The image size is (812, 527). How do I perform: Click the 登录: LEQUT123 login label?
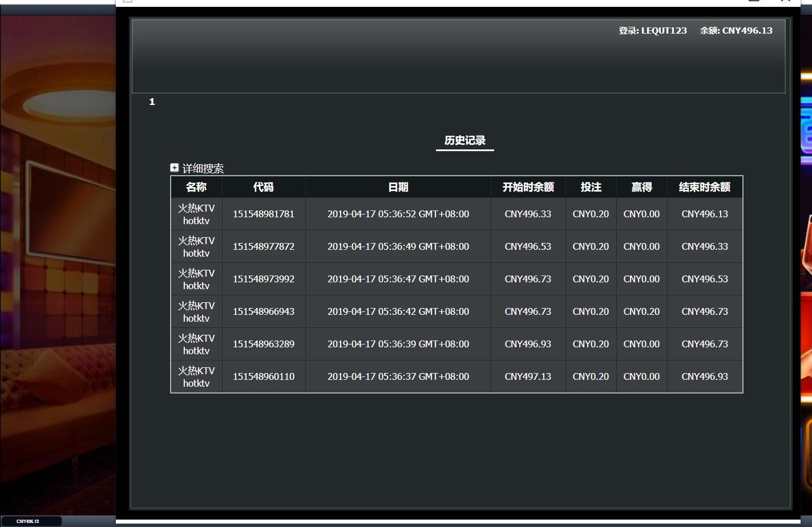tap(653, 31)
